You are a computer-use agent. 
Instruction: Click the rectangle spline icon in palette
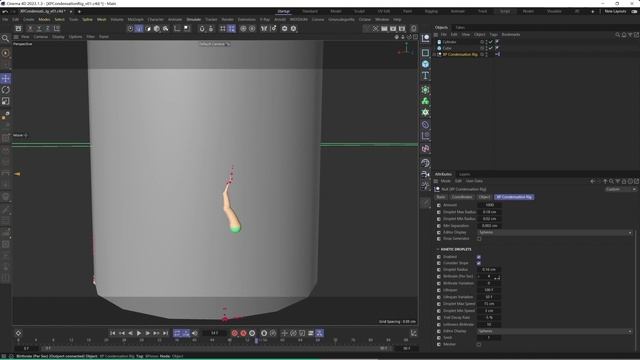[425, 53]
